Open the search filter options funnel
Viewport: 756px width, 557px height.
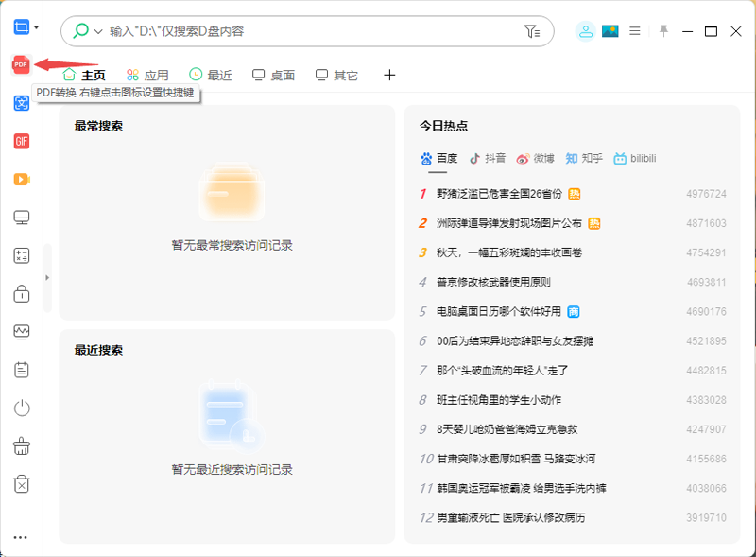click(x=530, y=31)
